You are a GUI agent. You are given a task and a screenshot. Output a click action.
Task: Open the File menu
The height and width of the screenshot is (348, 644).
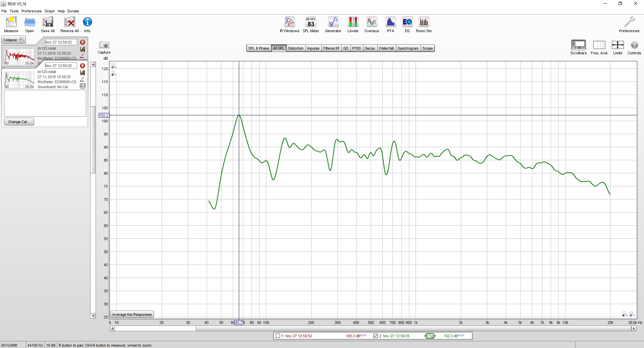pyautogui.click(x=4, y=11)
